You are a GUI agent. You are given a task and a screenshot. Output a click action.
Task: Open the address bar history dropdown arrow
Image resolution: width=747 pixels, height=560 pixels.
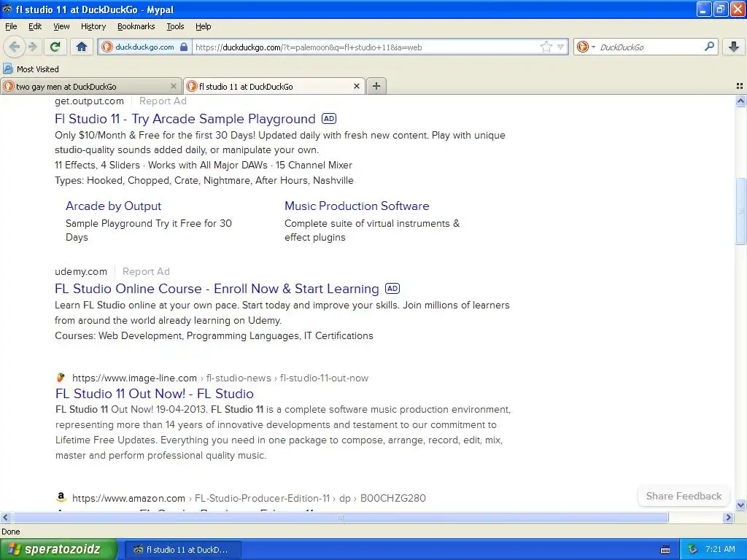(x=561, y=47)
